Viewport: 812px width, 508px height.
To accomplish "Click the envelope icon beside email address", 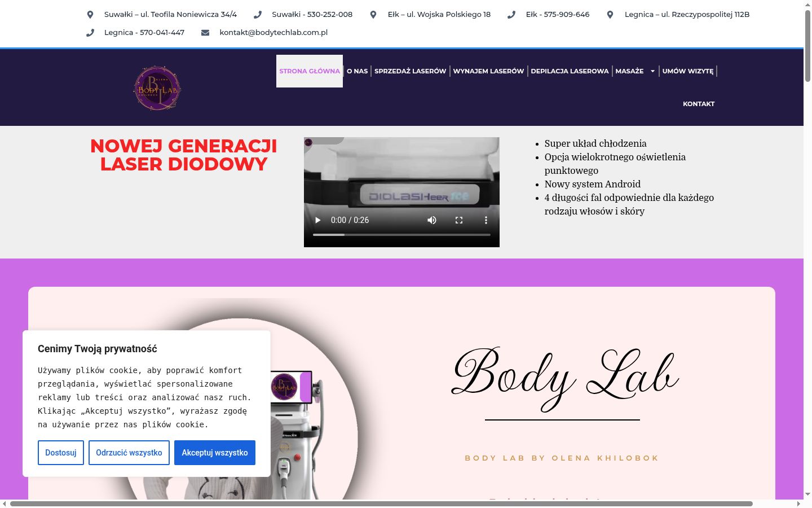I will click(x=205, y=33).
